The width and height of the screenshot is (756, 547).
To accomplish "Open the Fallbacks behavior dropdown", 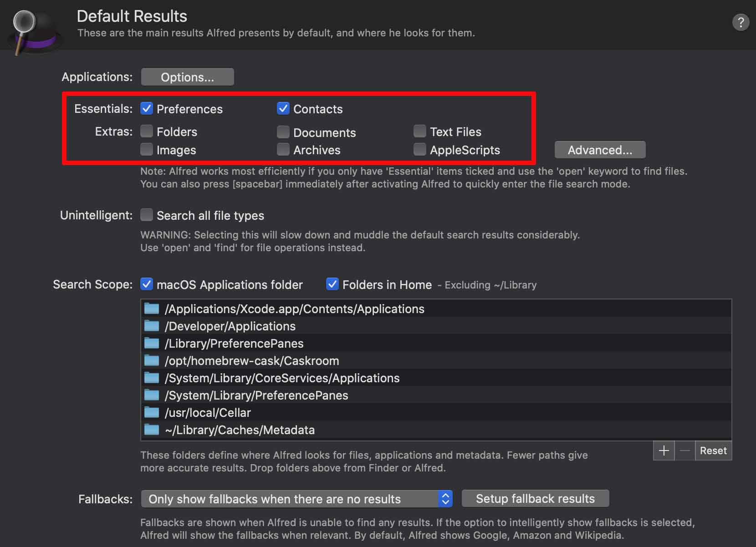I will tap(297, 499).
